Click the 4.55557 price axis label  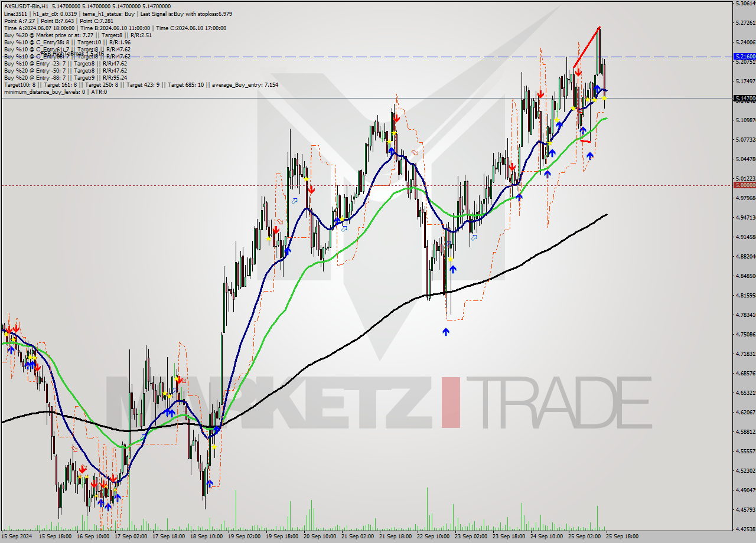point(745,451)
